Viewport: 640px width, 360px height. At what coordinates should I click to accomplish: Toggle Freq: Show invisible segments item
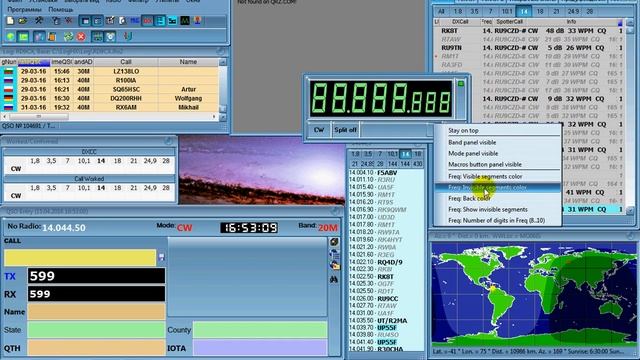488,209
